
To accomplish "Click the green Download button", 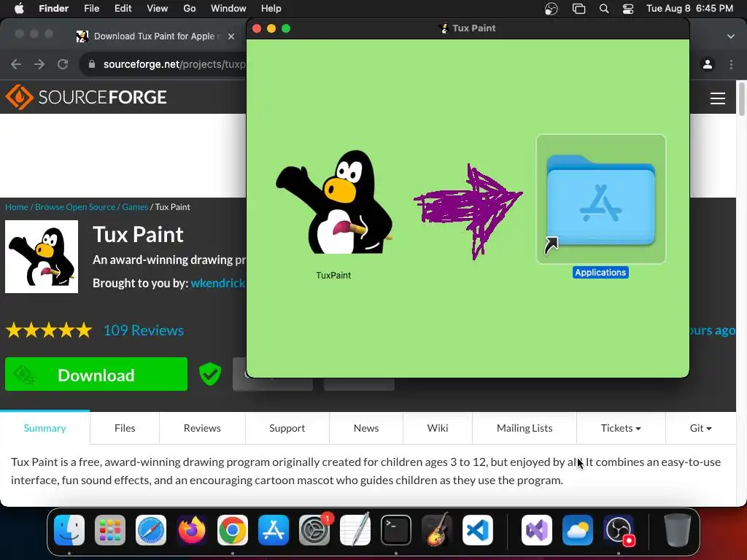I will pyautogui.click(x=96, y=374).
